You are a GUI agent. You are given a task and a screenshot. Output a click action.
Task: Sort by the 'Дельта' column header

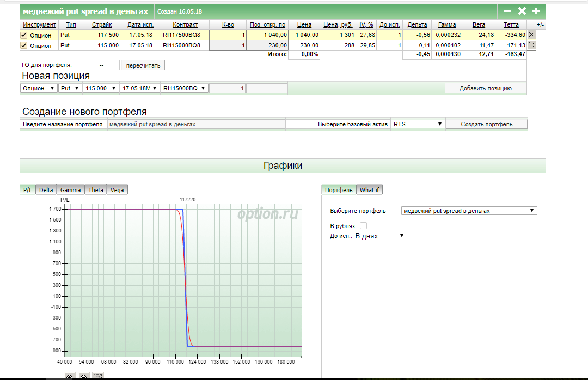pos(417,25)
